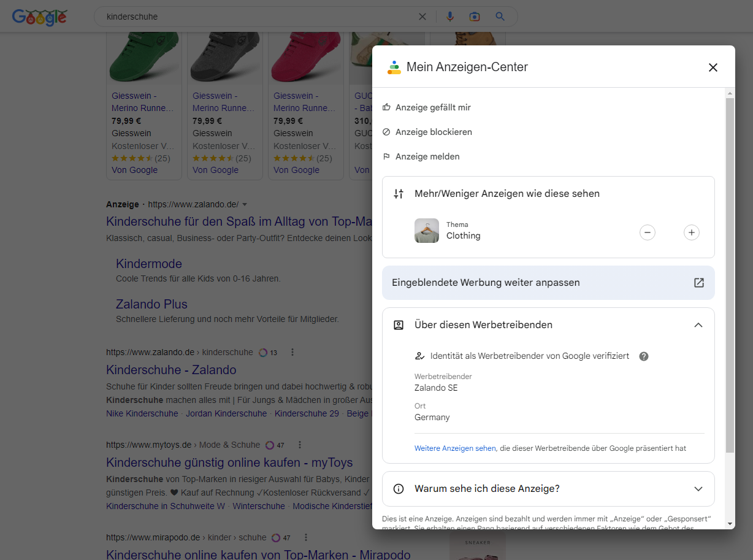Click the flag icon next to Anzeige melden

pos(386,156)
